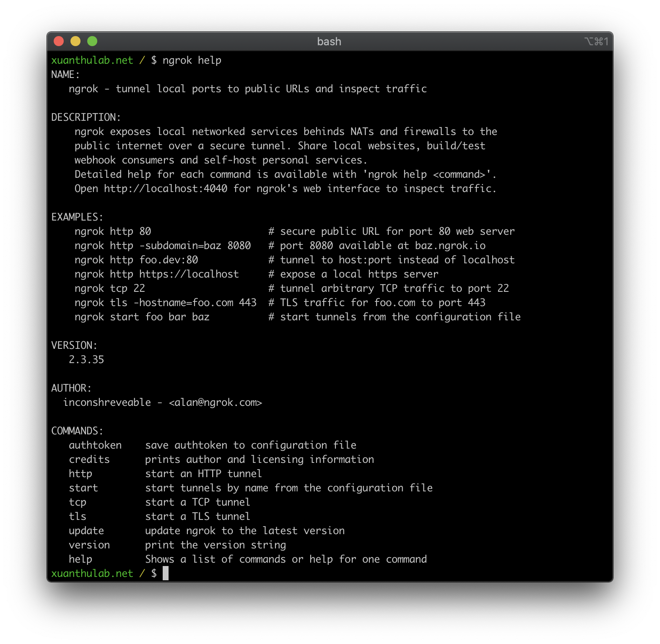This screenshot has height=644, width=660.
Task: Maximize the terminal with the green button
Action: [x=92, y=41]
